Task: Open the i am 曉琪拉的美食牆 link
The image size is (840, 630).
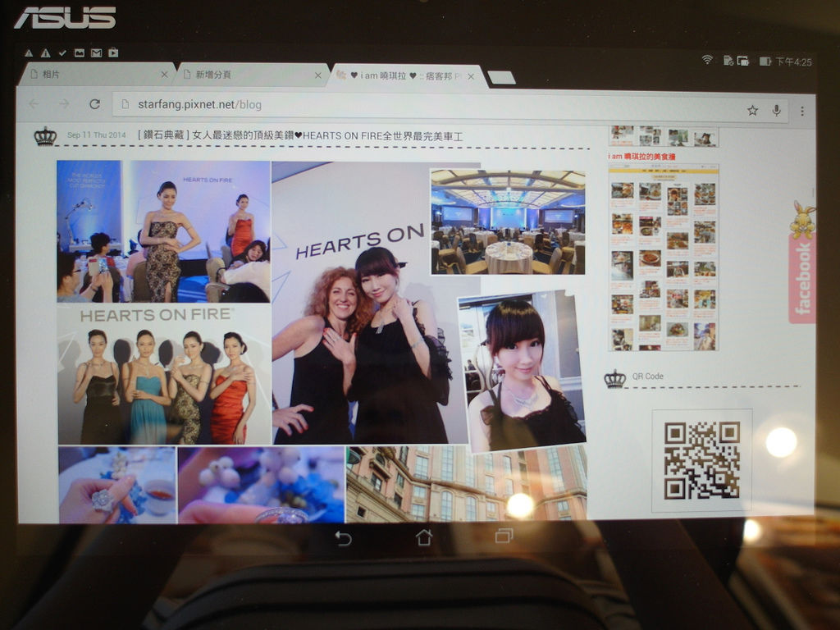Action: point(641,157)
